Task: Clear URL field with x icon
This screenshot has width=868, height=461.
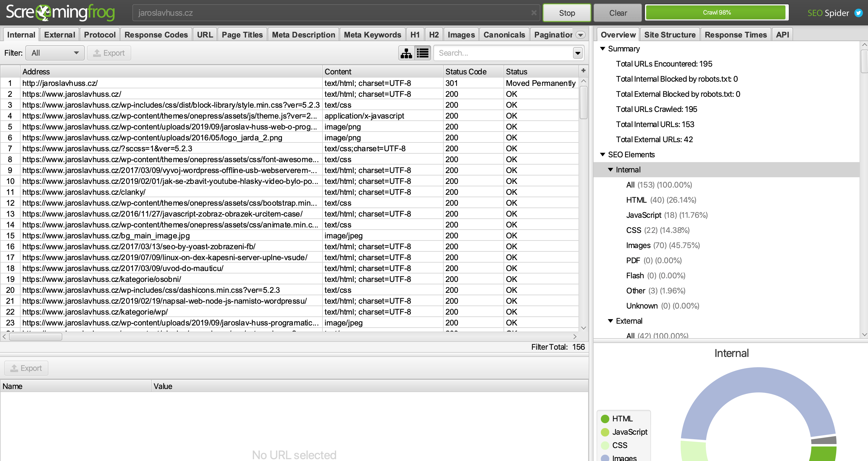Action: [x=534, y=13]
